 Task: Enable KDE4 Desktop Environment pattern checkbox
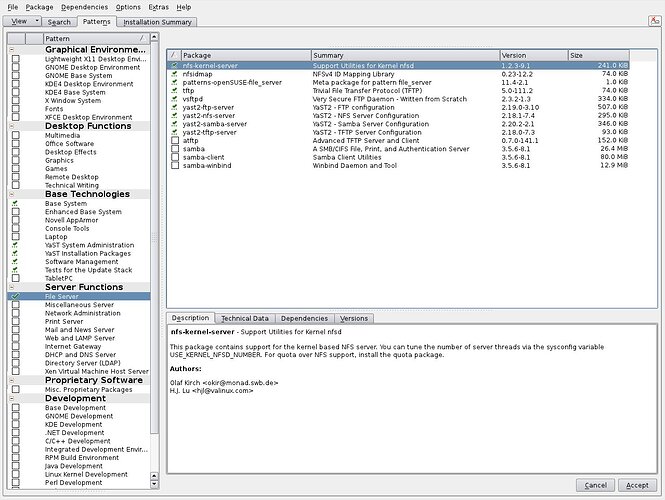16,84
